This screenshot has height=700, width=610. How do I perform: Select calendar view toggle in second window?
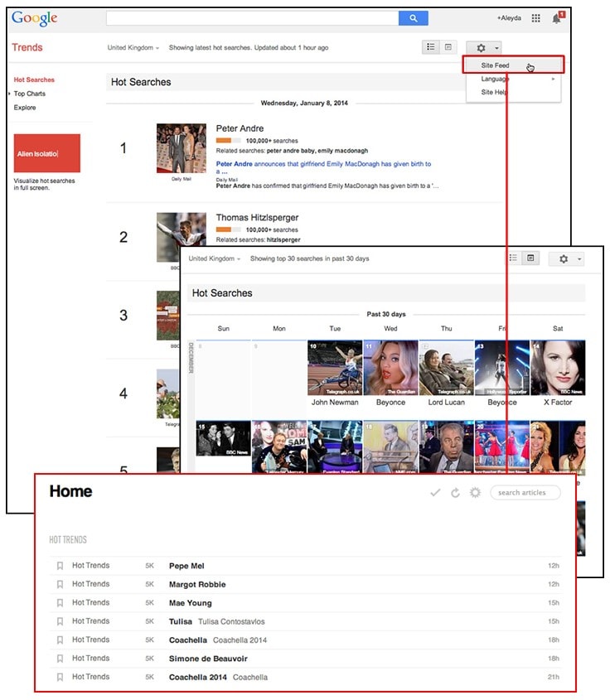coord(531,258)
